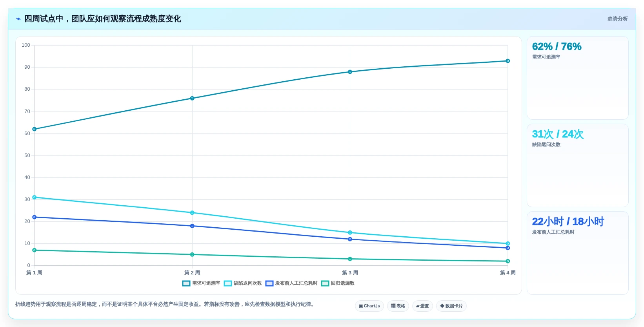Select 发布前人工汇总耗时 point at 第 2 周
Viewport: 644px width, 327px height.
[x=192, y=226]
